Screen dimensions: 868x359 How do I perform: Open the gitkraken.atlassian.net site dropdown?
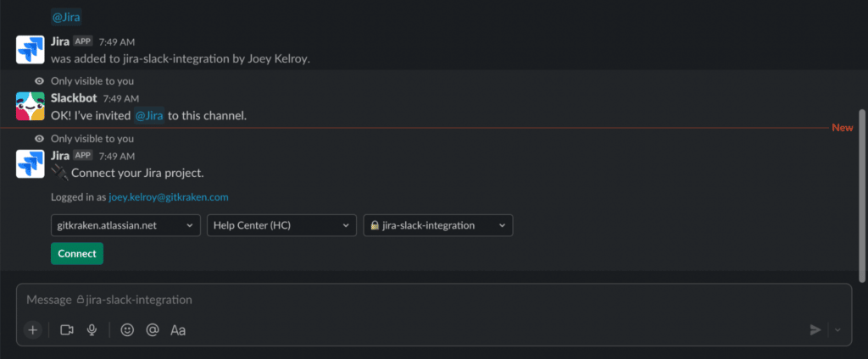tap(125, 226)
